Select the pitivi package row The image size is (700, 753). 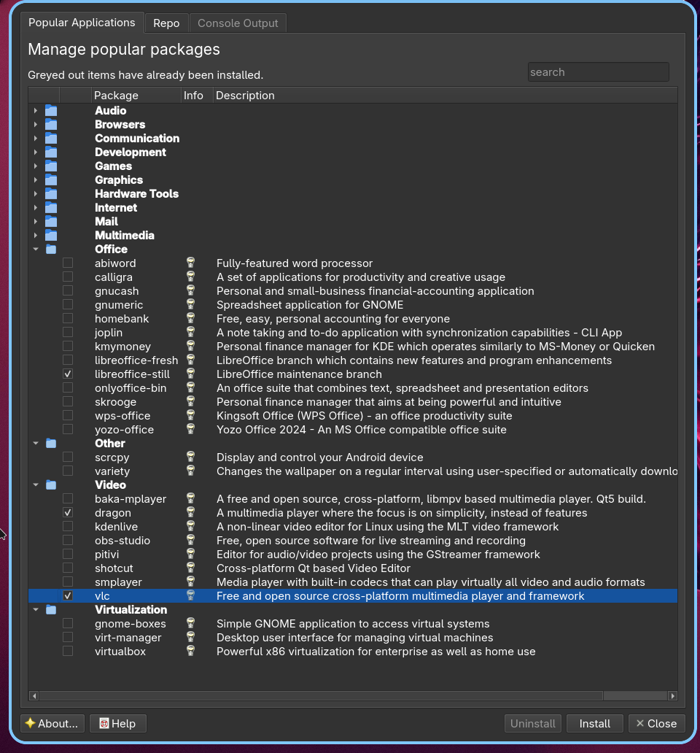click(353, 555)
